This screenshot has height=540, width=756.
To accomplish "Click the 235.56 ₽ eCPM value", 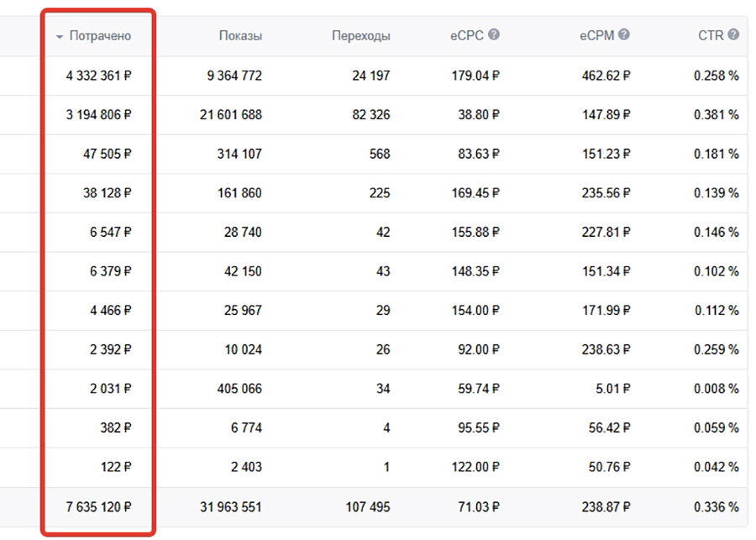I will coord(605,193).
